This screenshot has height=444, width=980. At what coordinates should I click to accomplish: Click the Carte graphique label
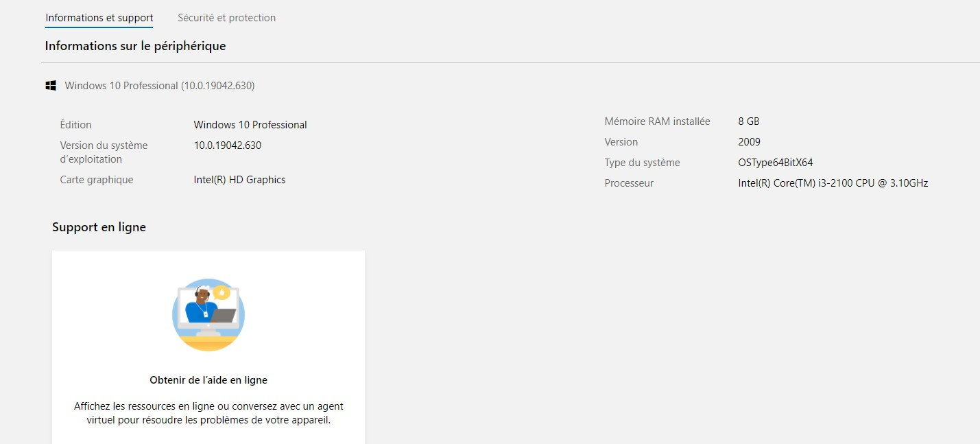click(x=97, y=180)
